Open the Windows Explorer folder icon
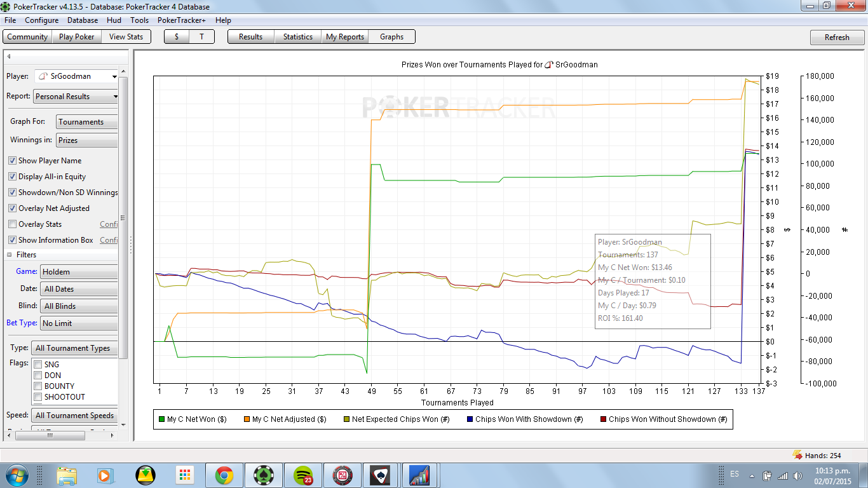Screen dimensions: 868x488 [66, 475]
